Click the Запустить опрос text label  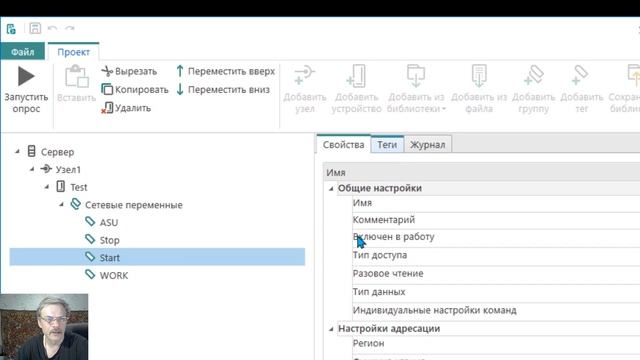26,103
